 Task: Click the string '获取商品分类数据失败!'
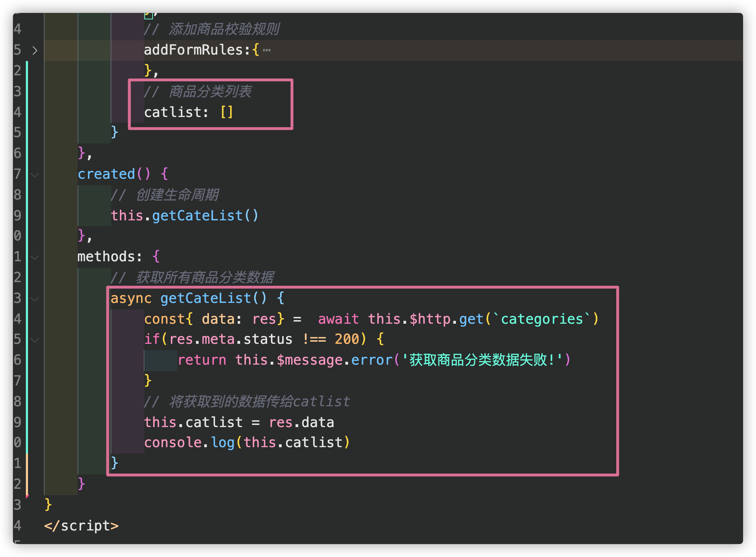coord(482,360)
